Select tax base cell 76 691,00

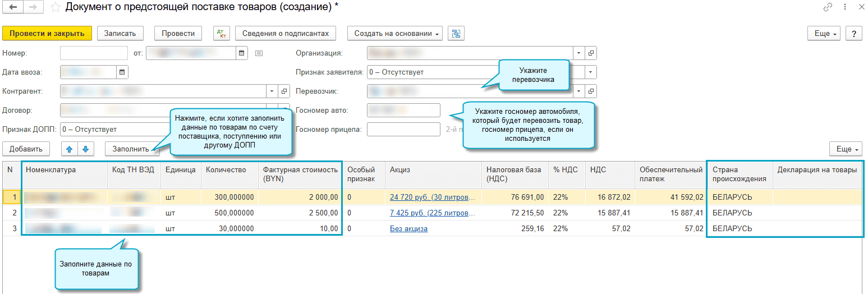coord(515,197)
